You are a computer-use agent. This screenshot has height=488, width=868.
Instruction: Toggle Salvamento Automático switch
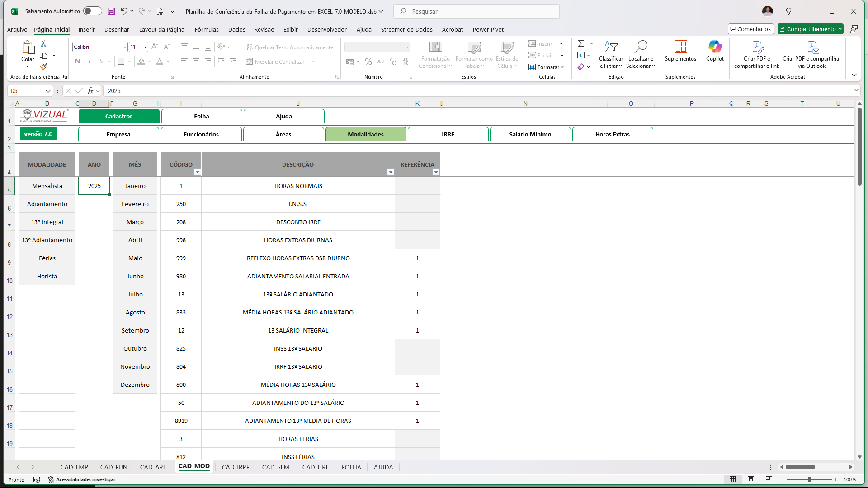pos(92,11)
